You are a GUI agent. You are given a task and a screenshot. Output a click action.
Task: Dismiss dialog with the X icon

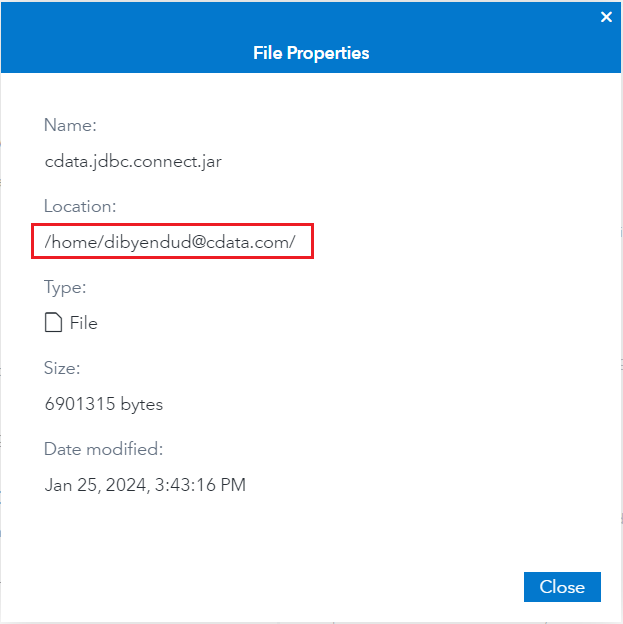(606, 17)
